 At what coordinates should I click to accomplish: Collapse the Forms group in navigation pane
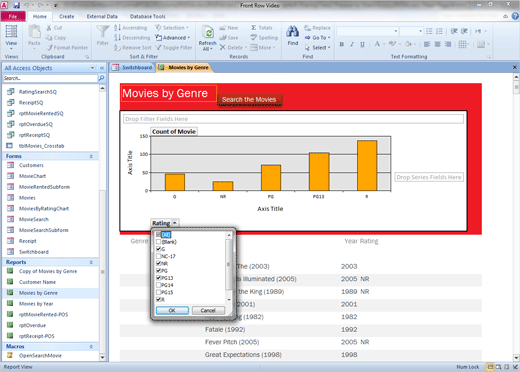pyautogui.click(x=91, y=156)
